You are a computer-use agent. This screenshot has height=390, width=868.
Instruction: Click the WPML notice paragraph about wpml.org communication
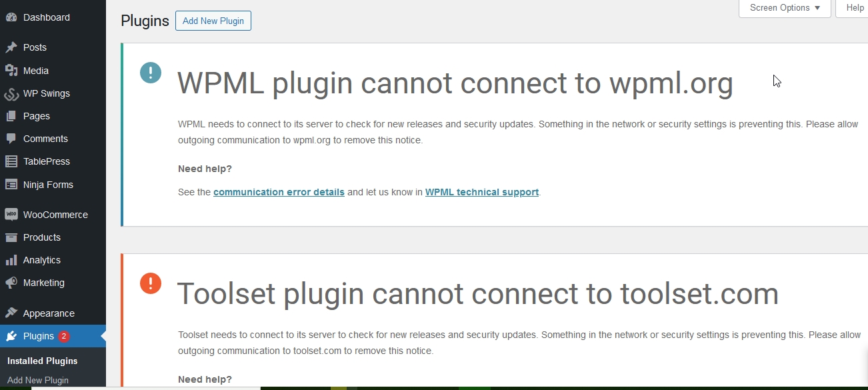(x=518, y=132)
